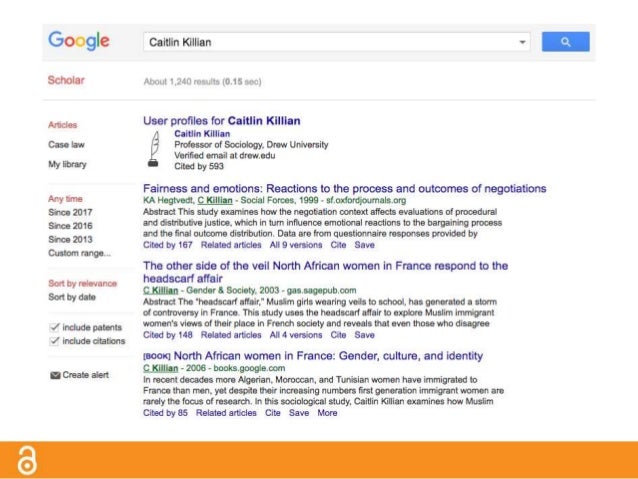Click the quill profile picture icon

[x=154, y=149]
